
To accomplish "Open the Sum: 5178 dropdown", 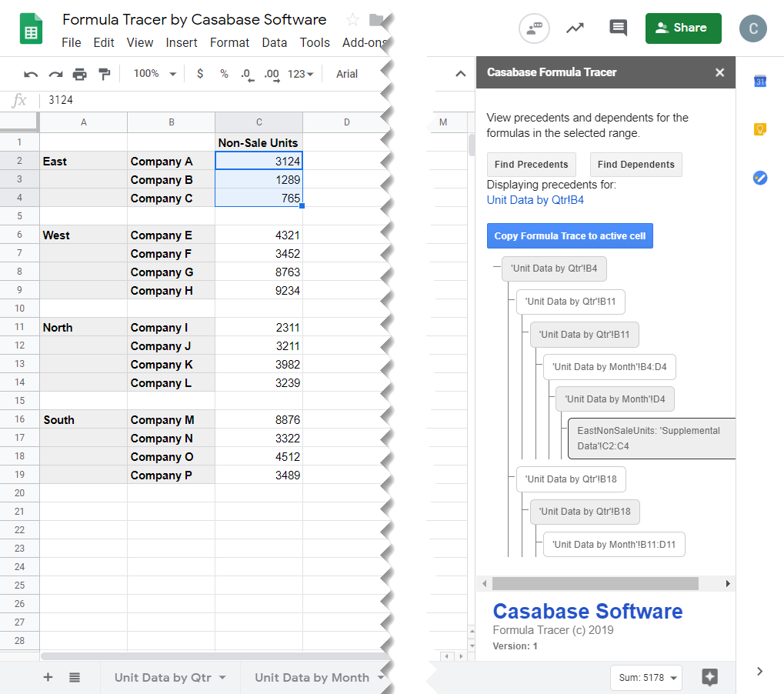I will [646, 678].
